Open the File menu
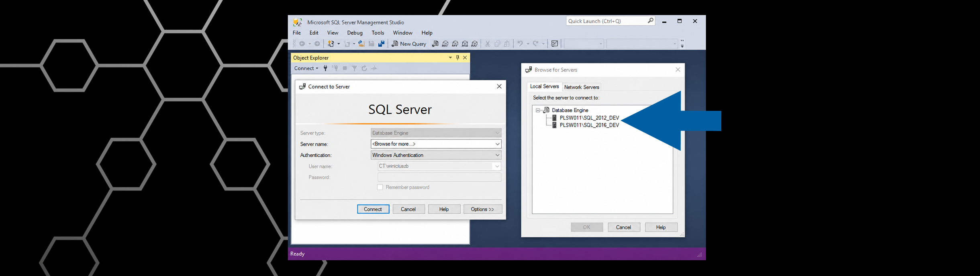This screenshot has width=980, height=276. coord(297,33)
